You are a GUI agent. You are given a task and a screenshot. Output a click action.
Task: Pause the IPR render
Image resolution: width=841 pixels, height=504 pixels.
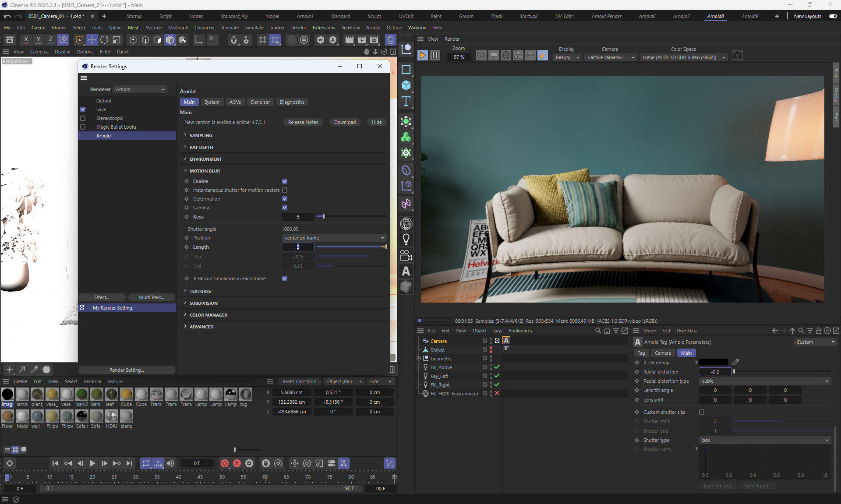pyautogui.click(x=435, y=55)
